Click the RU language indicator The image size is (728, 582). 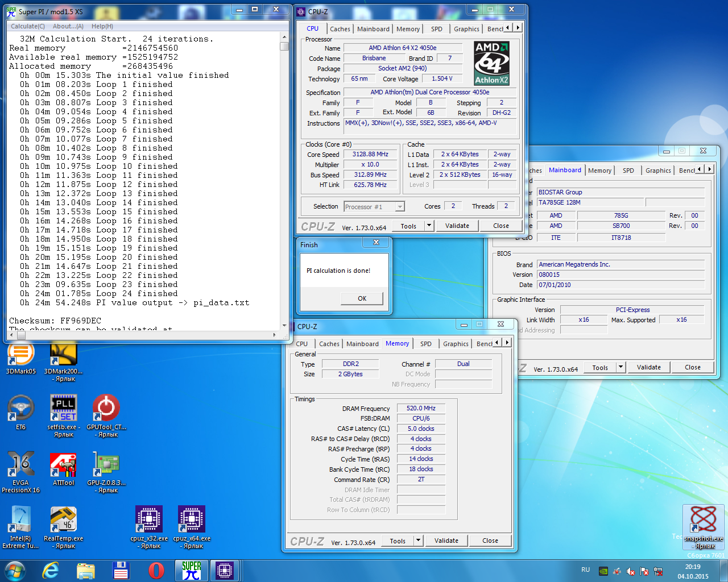[x=586, y=569]
